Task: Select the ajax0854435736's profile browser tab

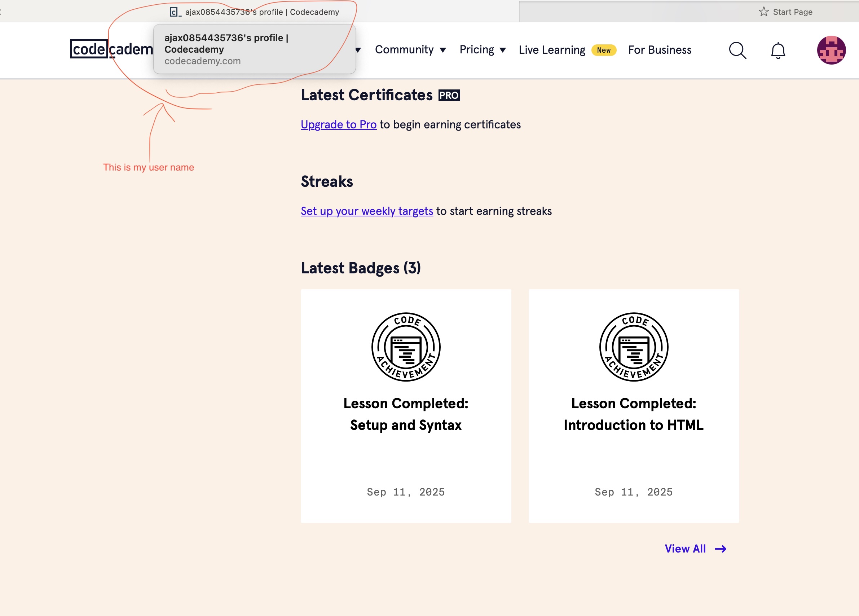Action: (262, 12)
